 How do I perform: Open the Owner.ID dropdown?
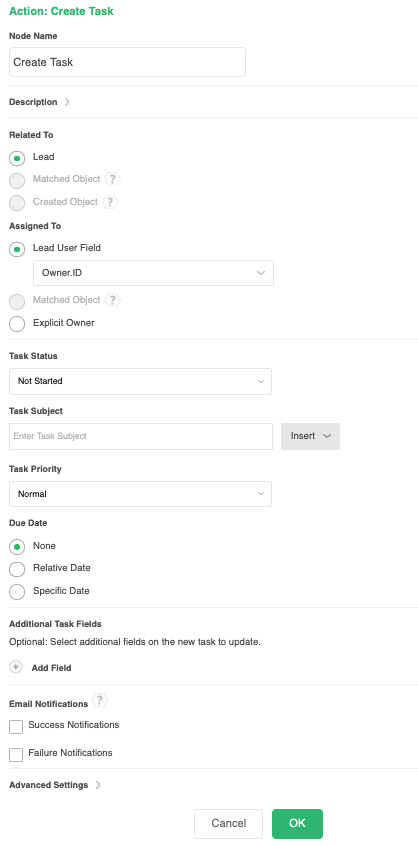click(153, 273)
